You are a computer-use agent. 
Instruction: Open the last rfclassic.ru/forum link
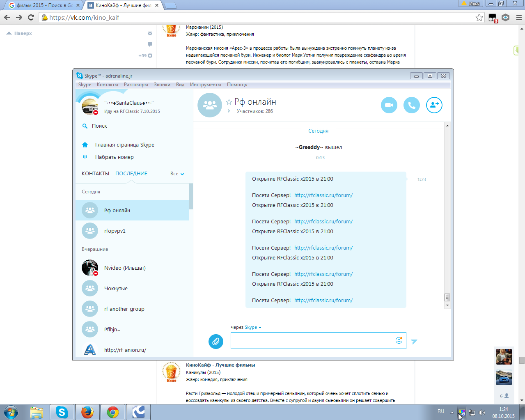point(323,301)
